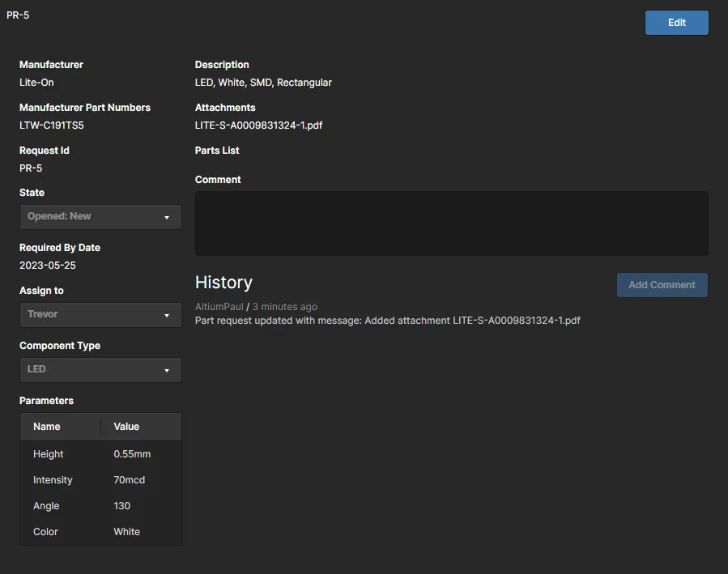Click the Edit button
The image size is (728, 574).
(x=676, y=23)
